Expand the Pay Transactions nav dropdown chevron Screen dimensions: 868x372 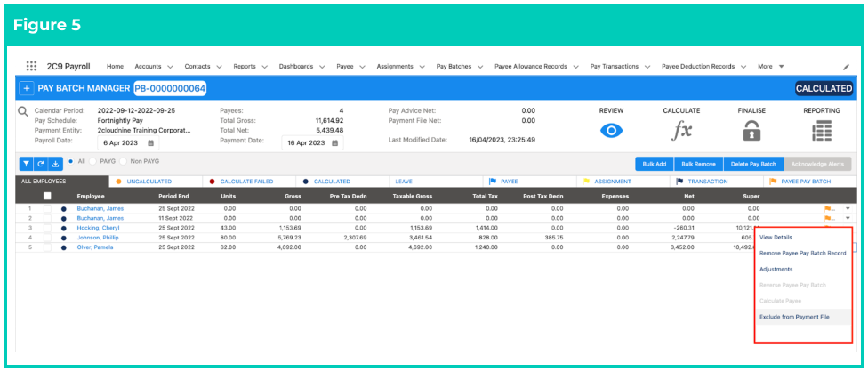click(x=647, y=67)
